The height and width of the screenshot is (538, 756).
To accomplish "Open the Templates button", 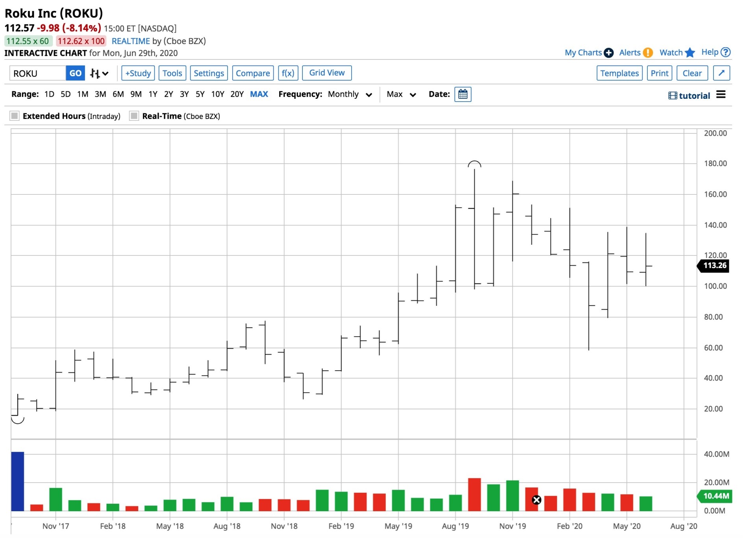I will click(619, 73).
